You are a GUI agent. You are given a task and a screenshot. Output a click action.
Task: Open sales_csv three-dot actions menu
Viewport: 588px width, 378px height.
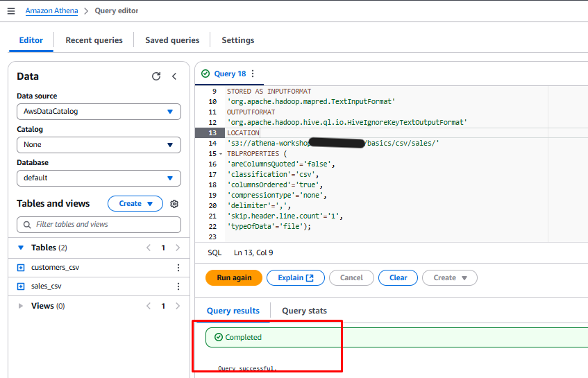[x=178, y=286]
